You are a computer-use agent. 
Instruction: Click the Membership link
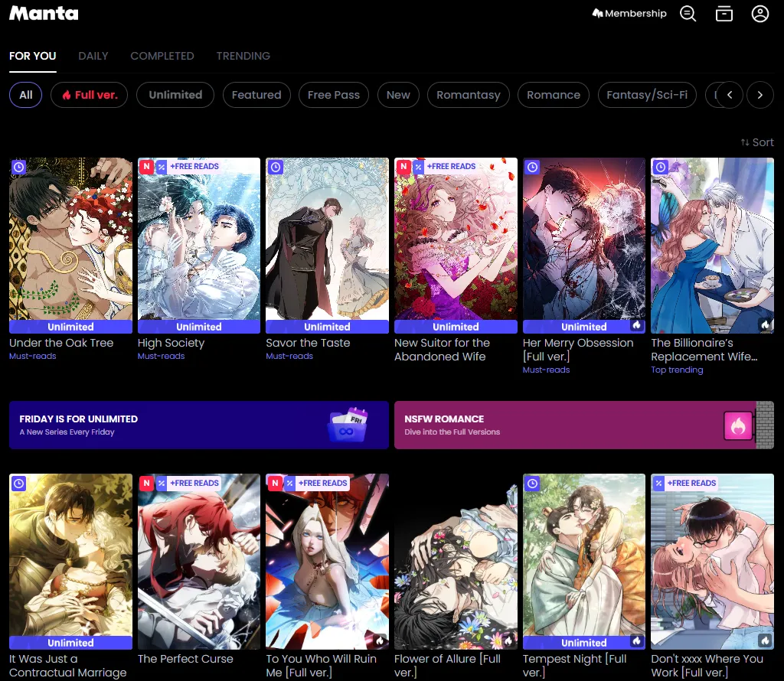[629, 14]
